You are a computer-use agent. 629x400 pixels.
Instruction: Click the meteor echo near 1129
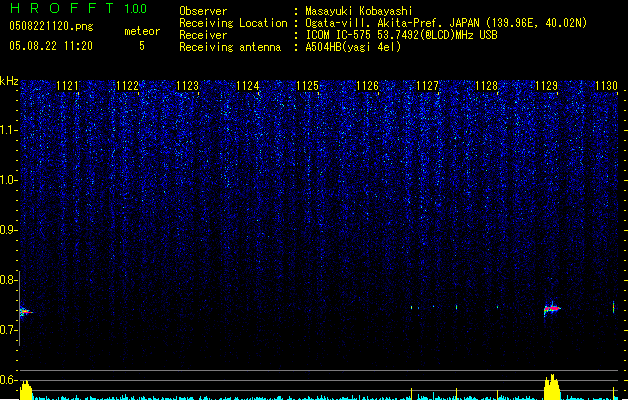pyautogui.click(x=552, y=309)
